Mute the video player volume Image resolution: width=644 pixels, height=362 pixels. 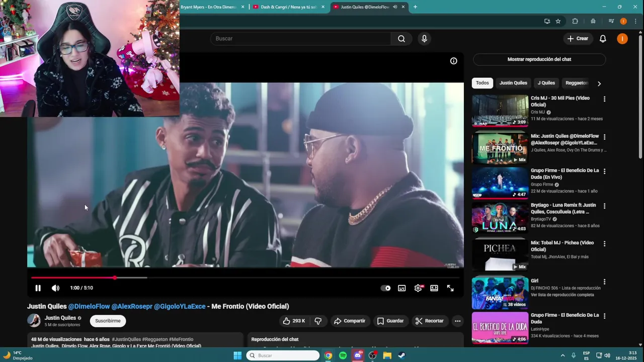point(55,288)
